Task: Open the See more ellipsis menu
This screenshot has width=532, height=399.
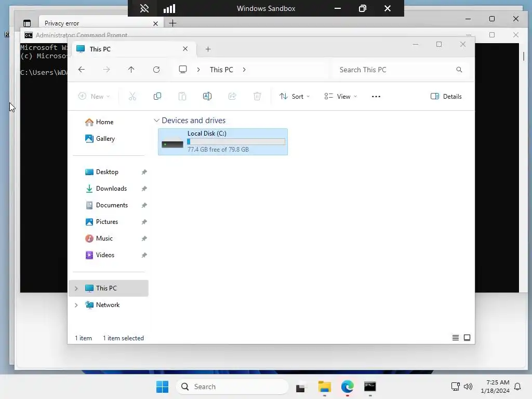Action: 376,96
